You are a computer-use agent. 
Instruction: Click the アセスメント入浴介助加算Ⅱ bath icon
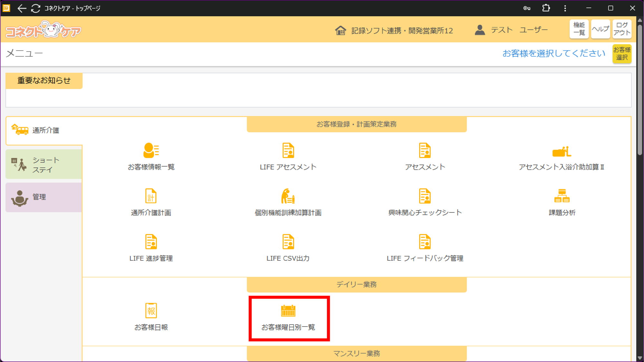[x=562, y=151]
